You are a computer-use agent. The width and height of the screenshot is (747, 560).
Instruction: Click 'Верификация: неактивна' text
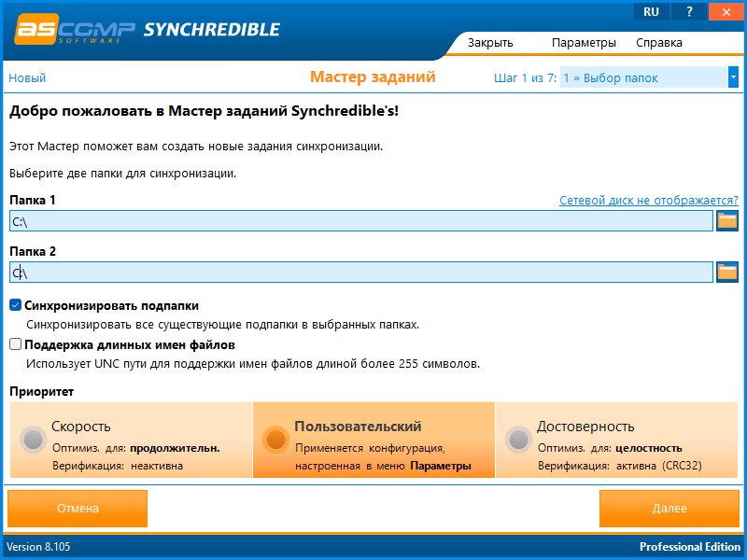tap(118, 465)
